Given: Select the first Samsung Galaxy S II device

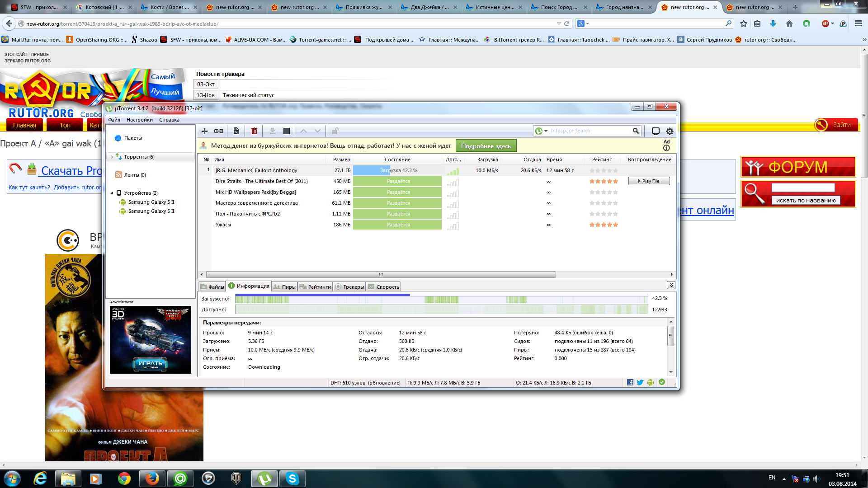Looking at the screenshot, I should pyautogui.click(x=151, y=202).
